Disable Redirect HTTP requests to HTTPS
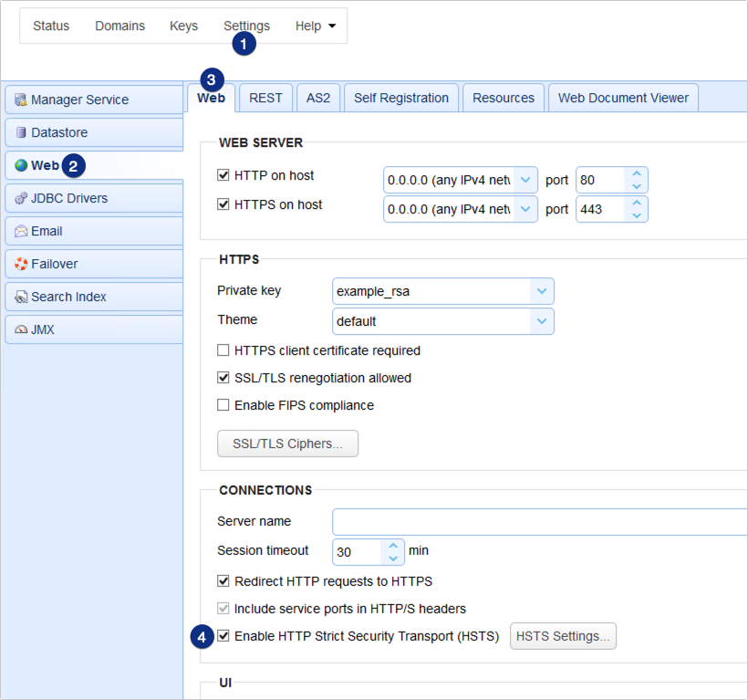Screen dimensions: 748x700 (x=223, y=580)
